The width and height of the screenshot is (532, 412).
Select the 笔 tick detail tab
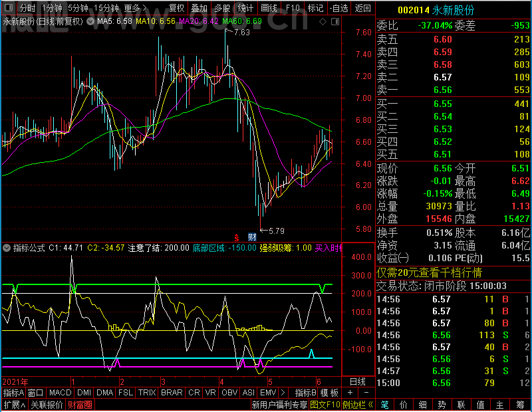click(x=384, y=405)
